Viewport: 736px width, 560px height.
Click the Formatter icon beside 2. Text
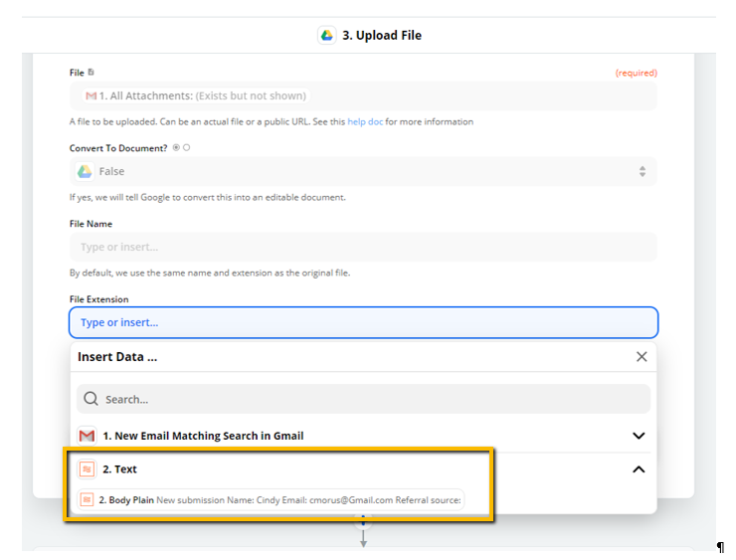click(87, 468)
